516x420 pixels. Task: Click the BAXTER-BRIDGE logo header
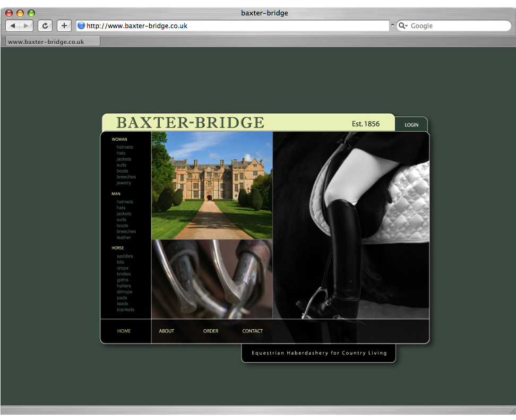190,123
